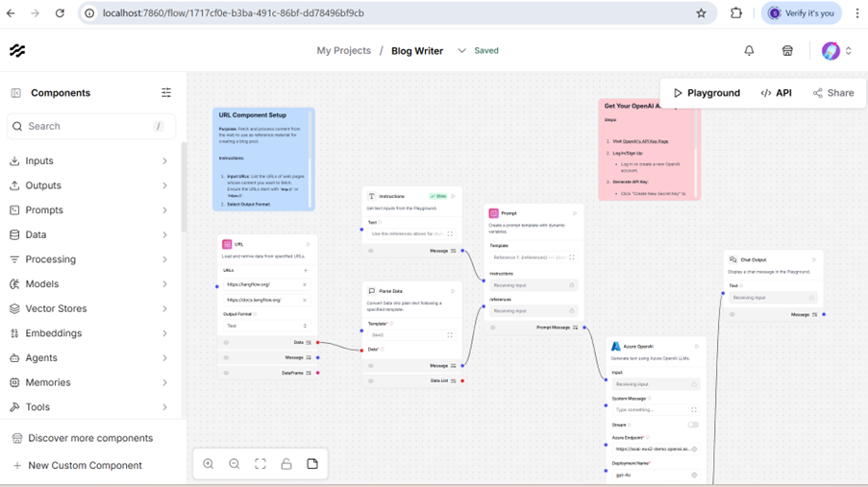
Task: Run the Parse Data node play icon
Action: (x=453, y=291)
